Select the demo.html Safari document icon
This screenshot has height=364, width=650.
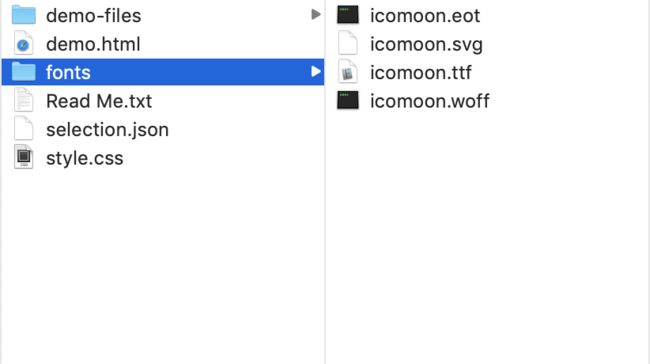tap(24, 44)
